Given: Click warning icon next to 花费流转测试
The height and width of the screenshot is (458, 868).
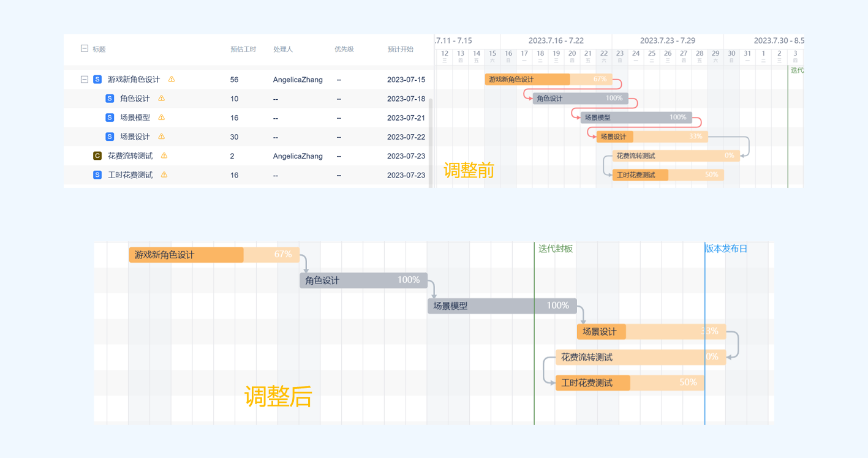Looking at the screenshot, I should pos(164,156).
